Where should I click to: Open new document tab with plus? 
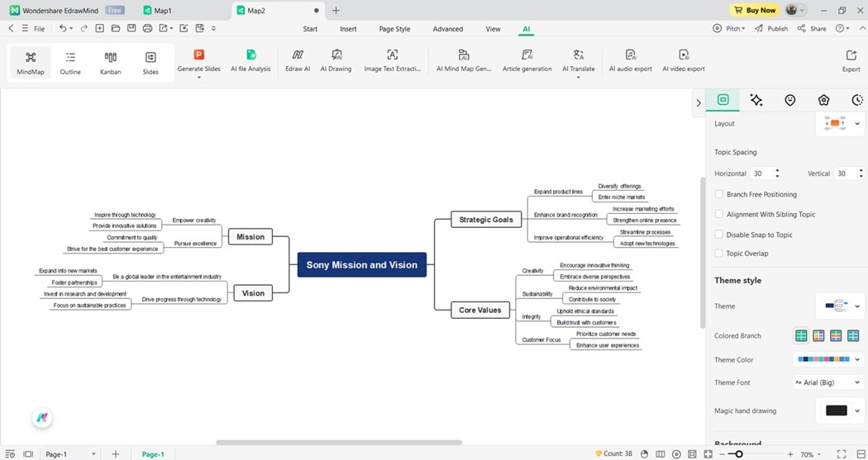pyautogui.click(x=336, y=11)
